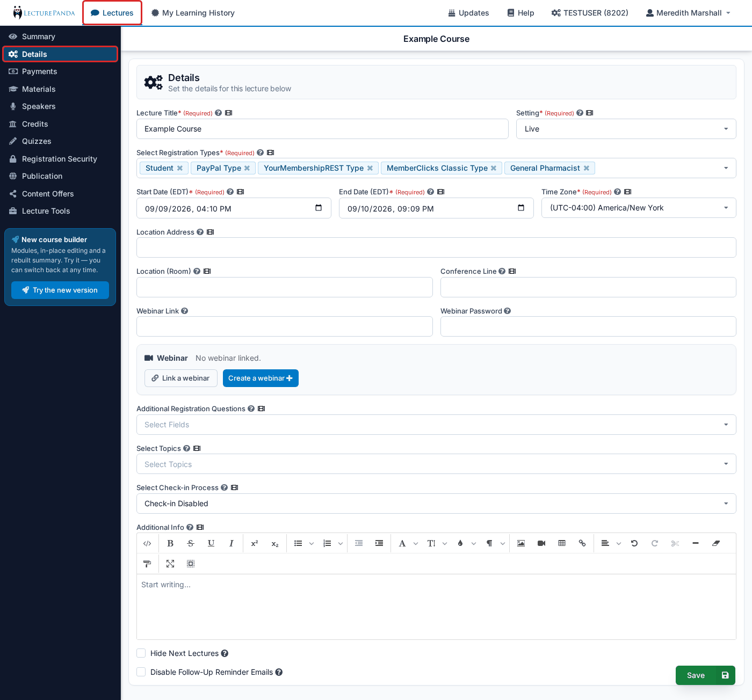Enable Disable Follow-Up Reminder Emails checkbox

tap(141, 672)
